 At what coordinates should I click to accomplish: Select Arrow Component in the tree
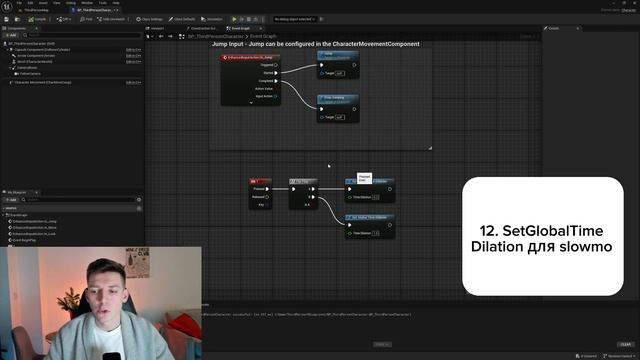(x=36, y=56)
